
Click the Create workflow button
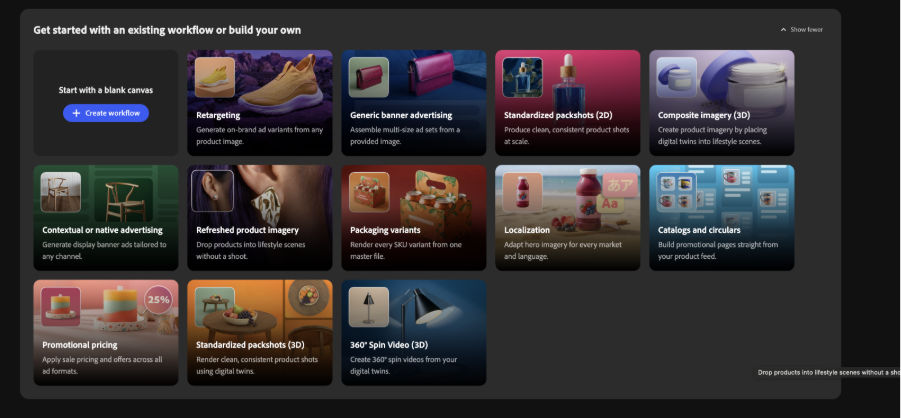coord(106,113)
